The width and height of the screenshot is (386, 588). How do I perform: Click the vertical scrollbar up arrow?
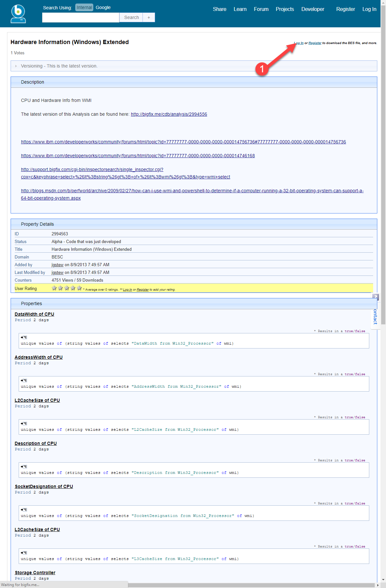tap(383, 3)
